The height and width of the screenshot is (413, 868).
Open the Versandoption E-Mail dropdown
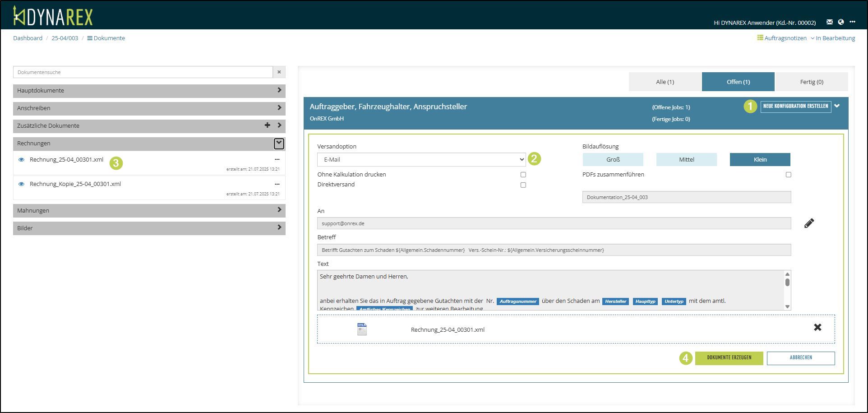[421, 160]
